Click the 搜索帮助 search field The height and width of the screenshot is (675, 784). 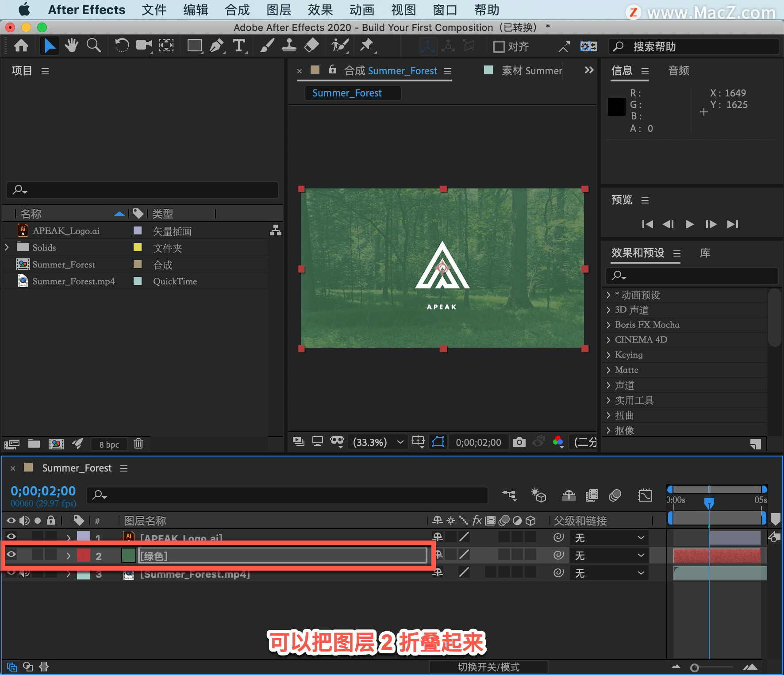tap(693, 46)
